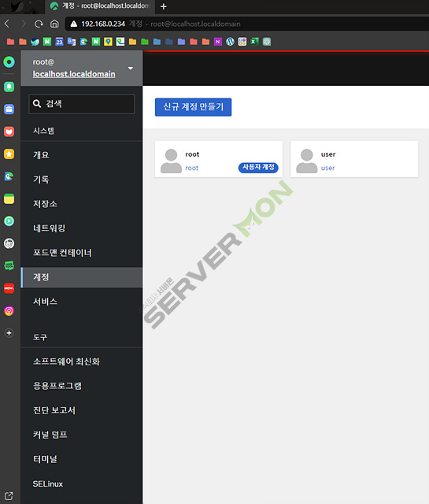429x504 pixels.
Task: Open the Instagram sidebar icon
Action: click(9, 310)
